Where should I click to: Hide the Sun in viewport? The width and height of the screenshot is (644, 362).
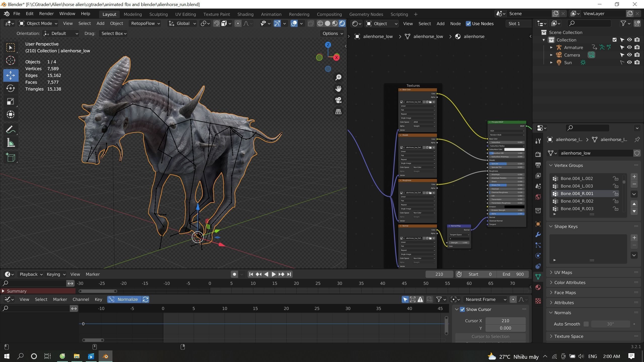point(629,62)
